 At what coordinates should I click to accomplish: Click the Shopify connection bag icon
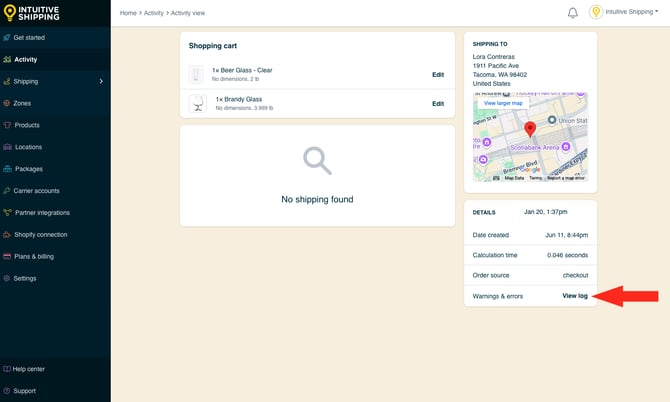coord(7,235)
